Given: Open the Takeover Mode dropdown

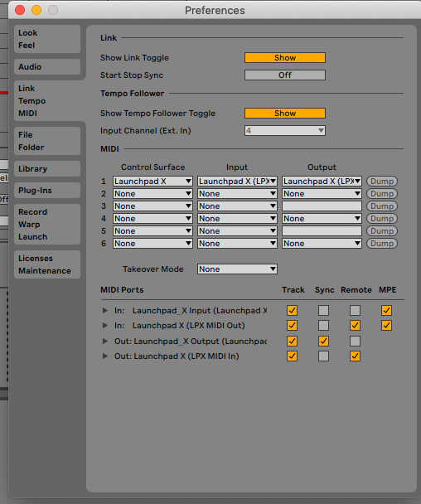Looking at the screenshot, I should [237, 269].
